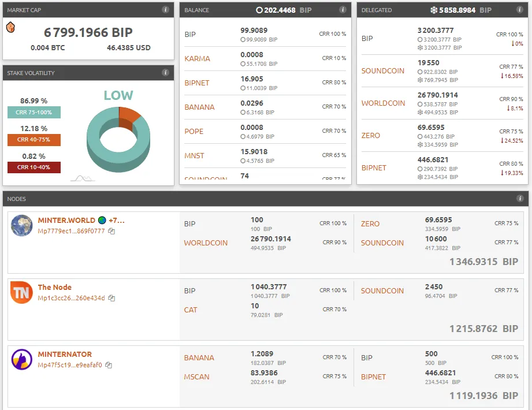This screenshot has width=532, height=410.
Task: Click the 1 346.9315 BIP node total
Action: tap(484, 262)
